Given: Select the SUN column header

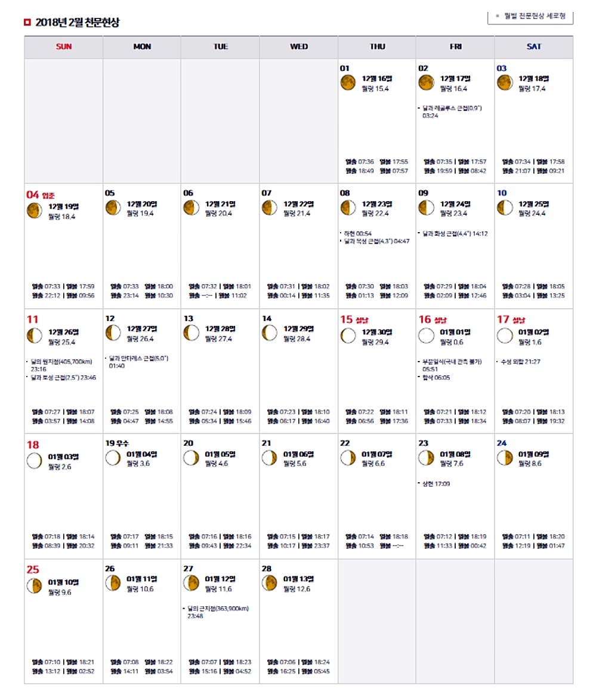Looking at the screenshot, I should point(64,47).
